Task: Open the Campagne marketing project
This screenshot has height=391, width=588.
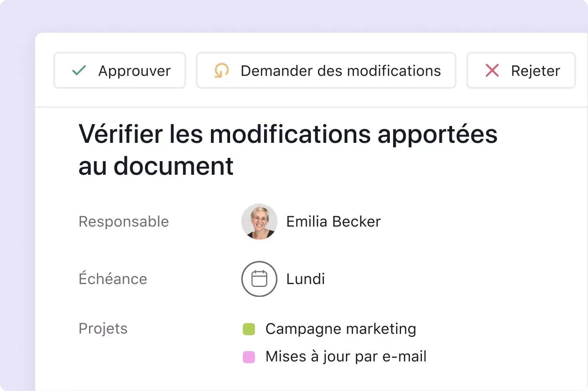Action: click(340, 329)
